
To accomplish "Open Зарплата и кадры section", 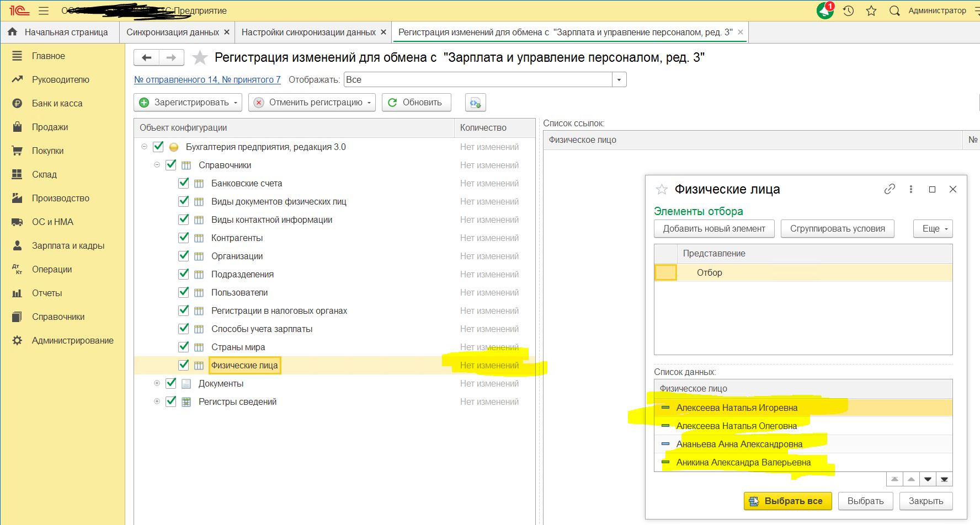I will click(x=68, y=245).
